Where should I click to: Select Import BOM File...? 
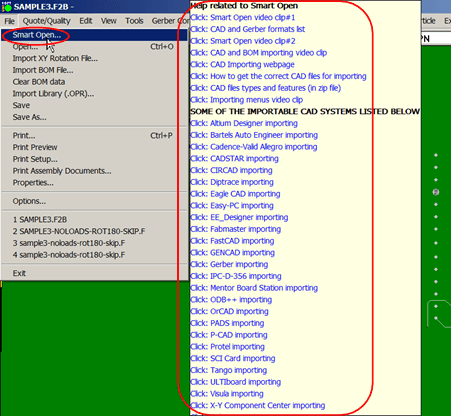click(x=95, y=70)
